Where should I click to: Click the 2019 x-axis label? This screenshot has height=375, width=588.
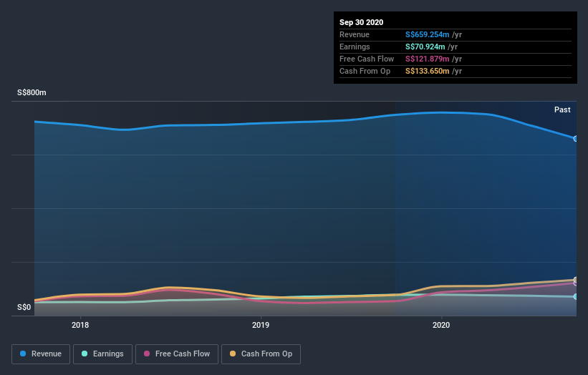point(261,325)
